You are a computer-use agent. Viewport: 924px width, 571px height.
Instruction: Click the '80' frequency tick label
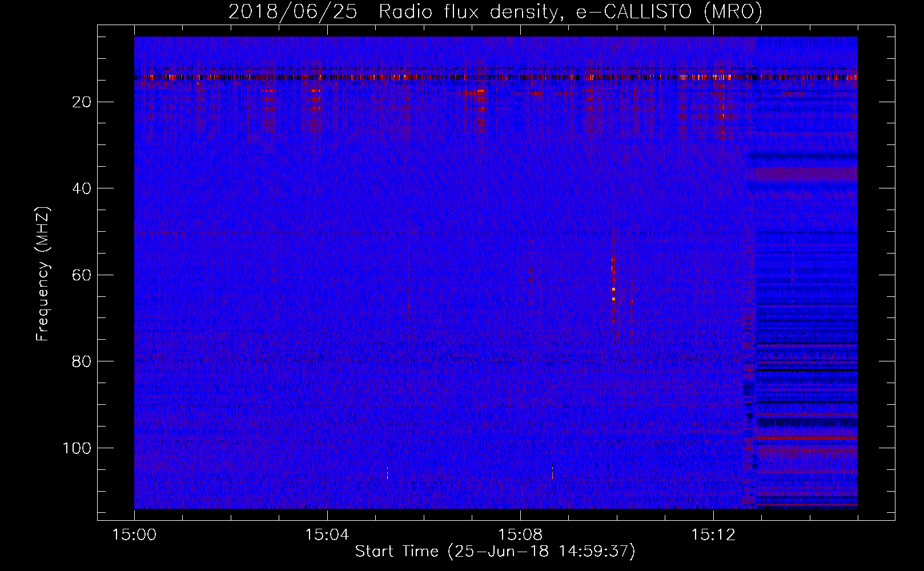point(82,361)
